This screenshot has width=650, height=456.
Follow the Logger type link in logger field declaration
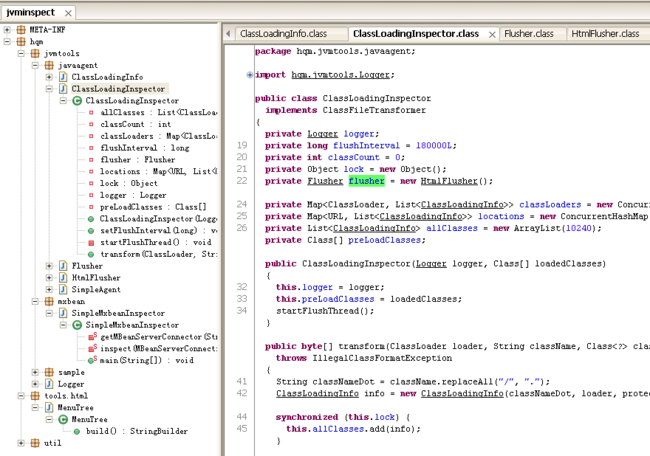(x=323, y=133)
